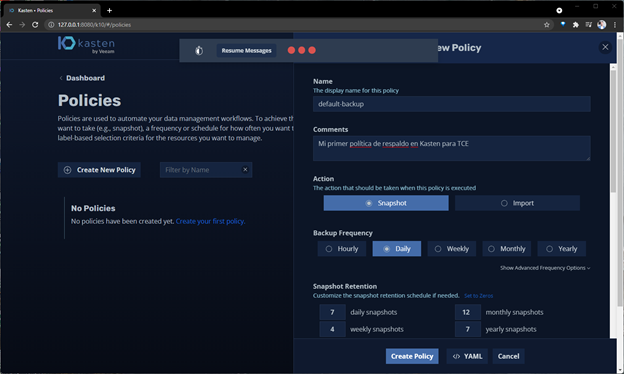This screenshot has width=624, height=374.
Task: Click the Filter by Name input
Action: 206,170
